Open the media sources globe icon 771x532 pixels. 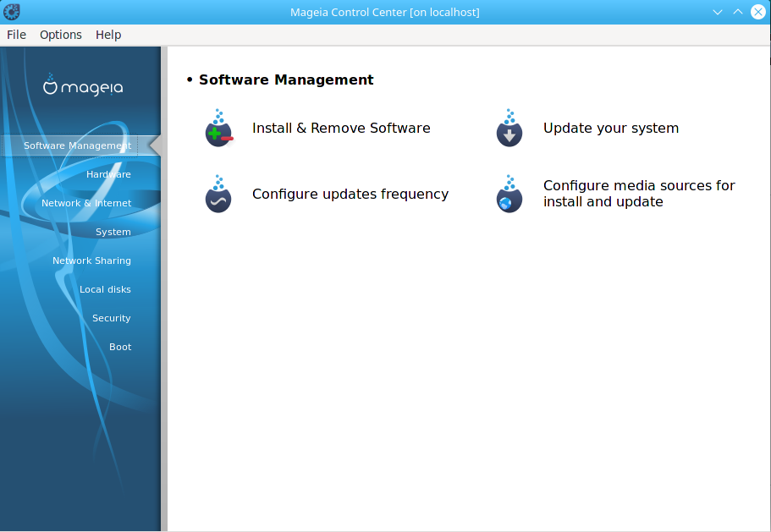point(508,194)
